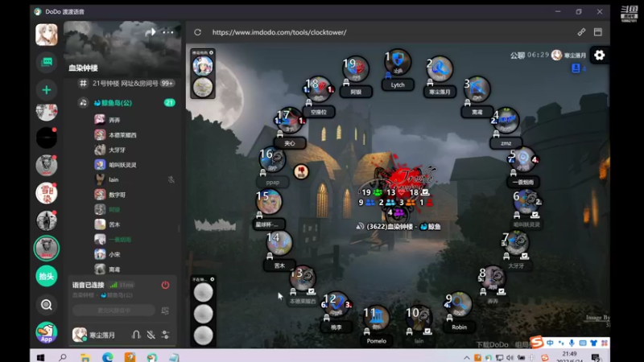Share the 血染钟楼 server with the arrow

click(151, 32)
